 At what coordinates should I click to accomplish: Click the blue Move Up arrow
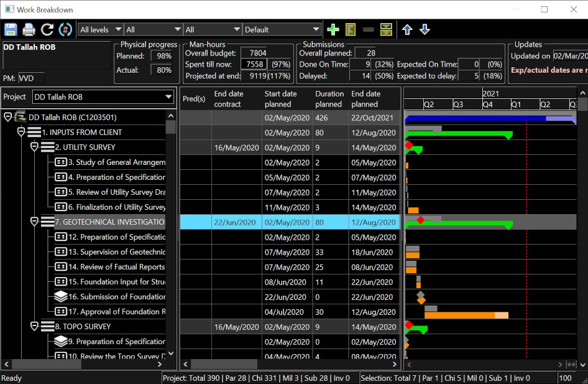pos(407,29)
